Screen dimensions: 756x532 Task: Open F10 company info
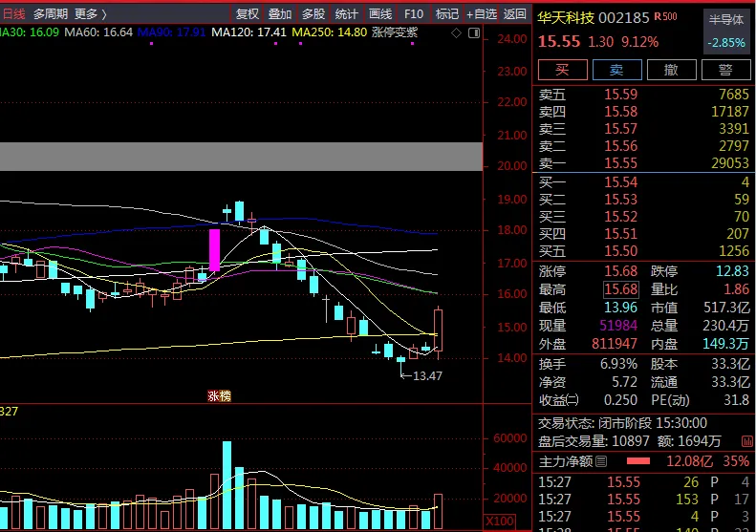coord(414,14)
